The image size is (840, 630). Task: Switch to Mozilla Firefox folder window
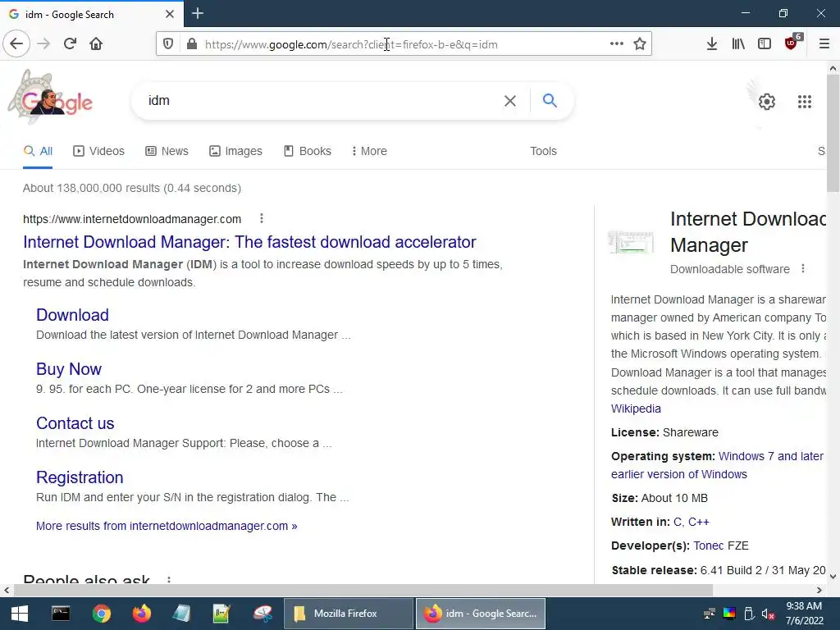pos(349,614)
